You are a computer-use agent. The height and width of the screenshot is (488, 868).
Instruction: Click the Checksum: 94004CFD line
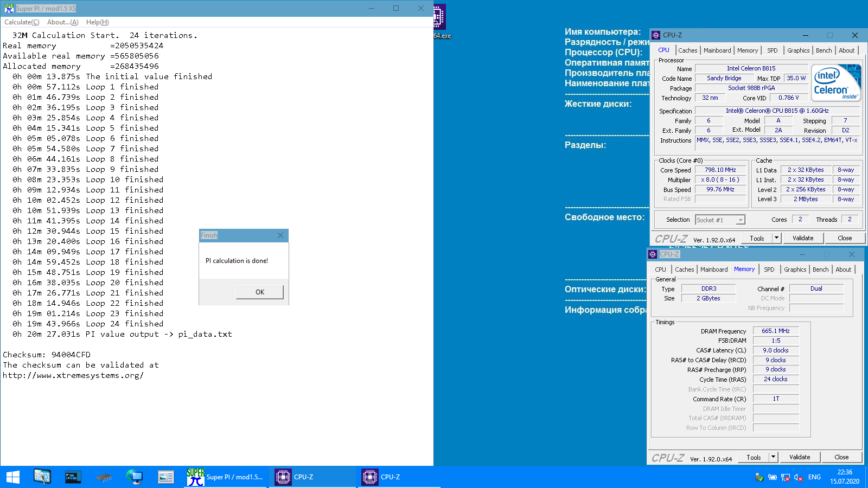[x=47, y=355]
